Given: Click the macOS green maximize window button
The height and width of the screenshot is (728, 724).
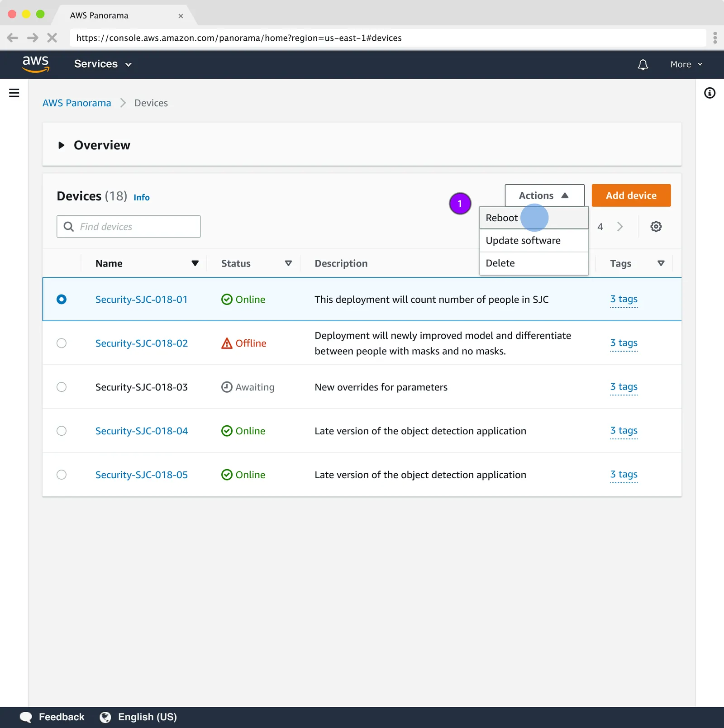Looking at the screenshot, I should coord(40,14).
